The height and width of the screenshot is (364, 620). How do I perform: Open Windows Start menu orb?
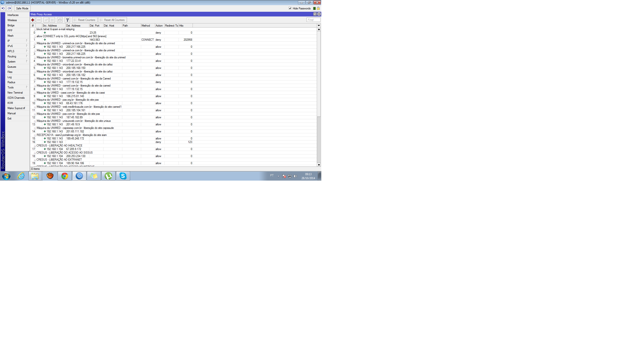point(6,176)
